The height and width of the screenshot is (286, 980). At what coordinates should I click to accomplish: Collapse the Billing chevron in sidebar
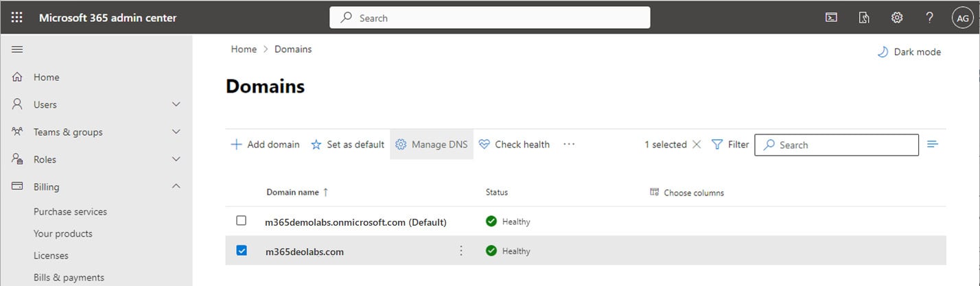pyautogui.click(x=176, y=187)
